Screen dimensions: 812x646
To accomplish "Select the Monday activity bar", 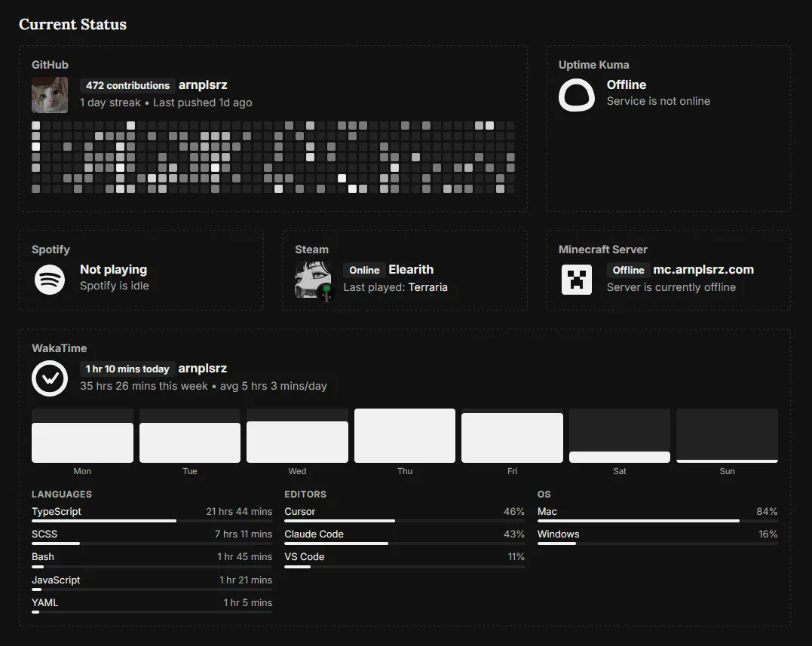I will coord(82,436).
